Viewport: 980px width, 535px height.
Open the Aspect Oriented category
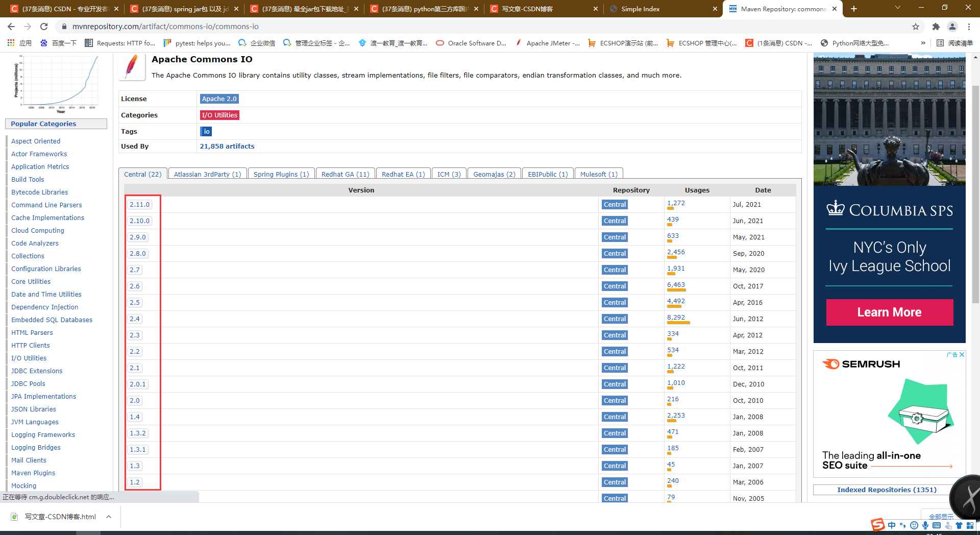36,141
